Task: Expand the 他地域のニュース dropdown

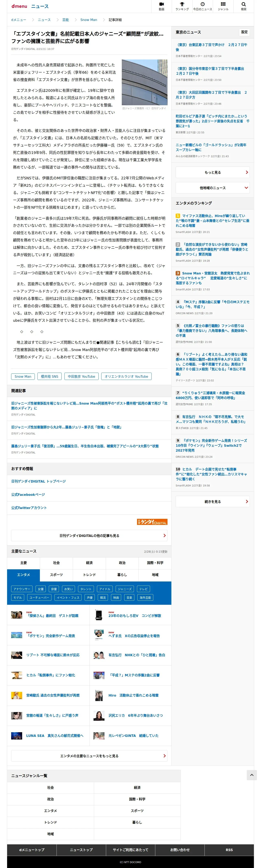Action: pyautogui.click(x=213, y=188)
